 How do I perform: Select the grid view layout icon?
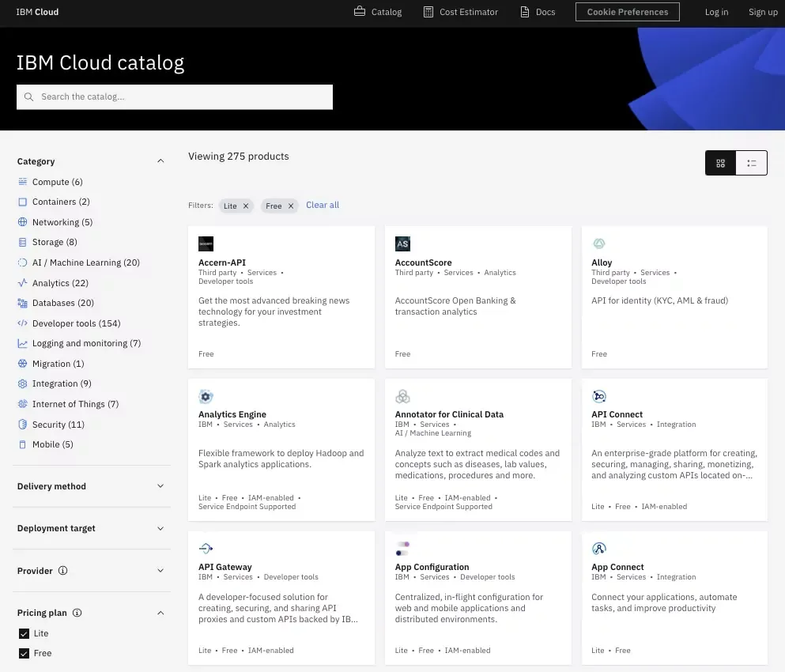(x=720, y=163)
